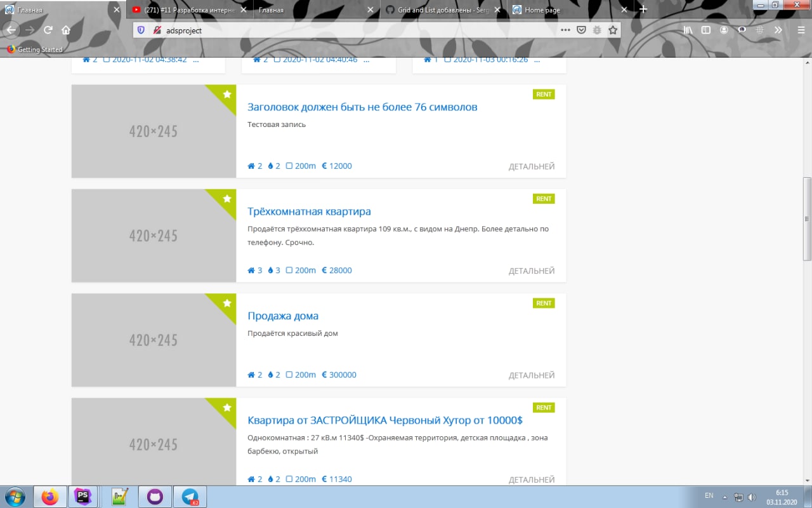Click the Тестовая запись description text
The image size is (812, 508).
pos(277,124)
